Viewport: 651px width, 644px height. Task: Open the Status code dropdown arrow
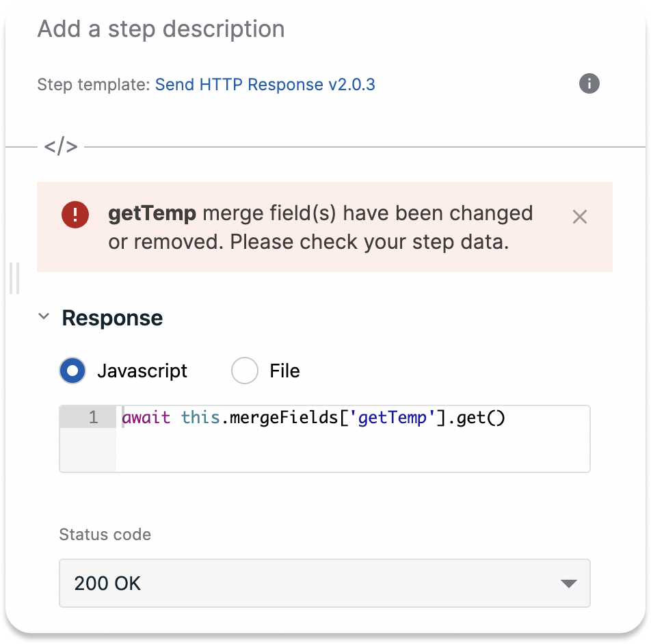coord(568,583)
